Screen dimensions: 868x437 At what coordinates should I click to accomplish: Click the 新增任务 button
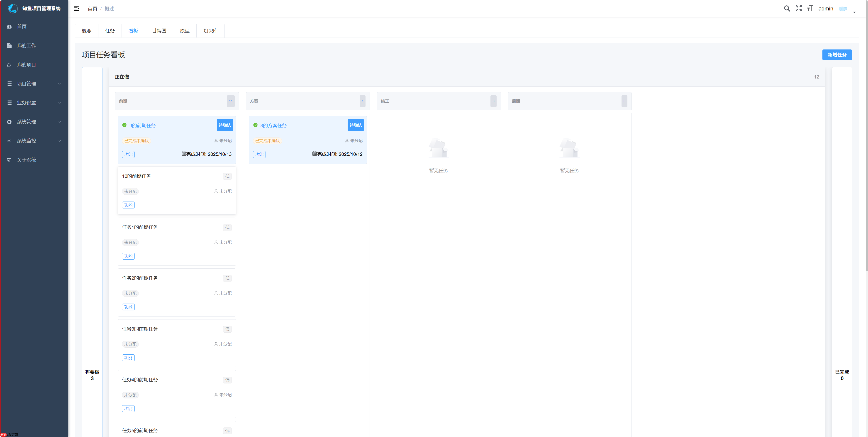click(x=837, y=55)
